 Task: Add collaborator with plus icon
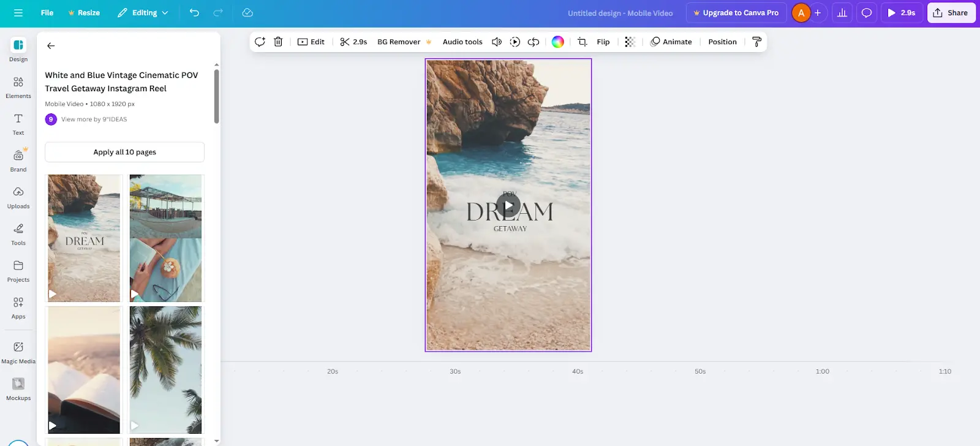(x=818, y=12)
